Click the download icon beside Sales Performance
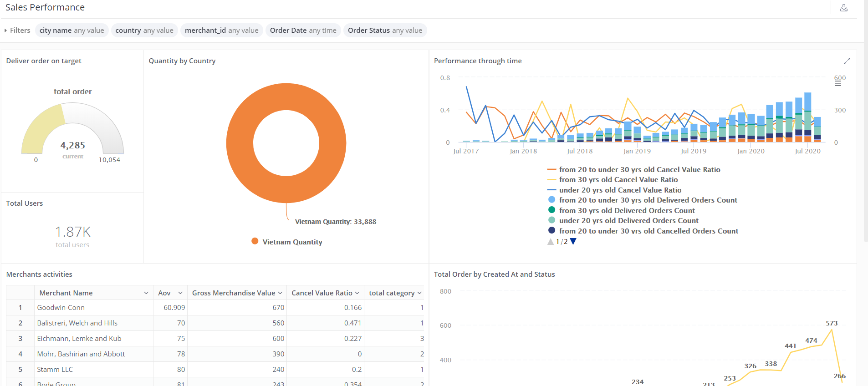This screenshot has height=386, width=868. (844, 8)
